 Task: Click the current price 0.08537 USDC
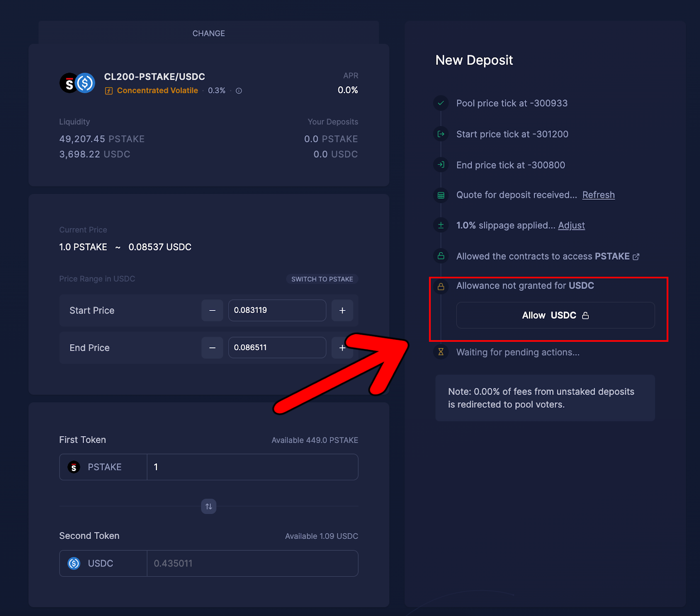pyautogui.click(x=160, y=247)
